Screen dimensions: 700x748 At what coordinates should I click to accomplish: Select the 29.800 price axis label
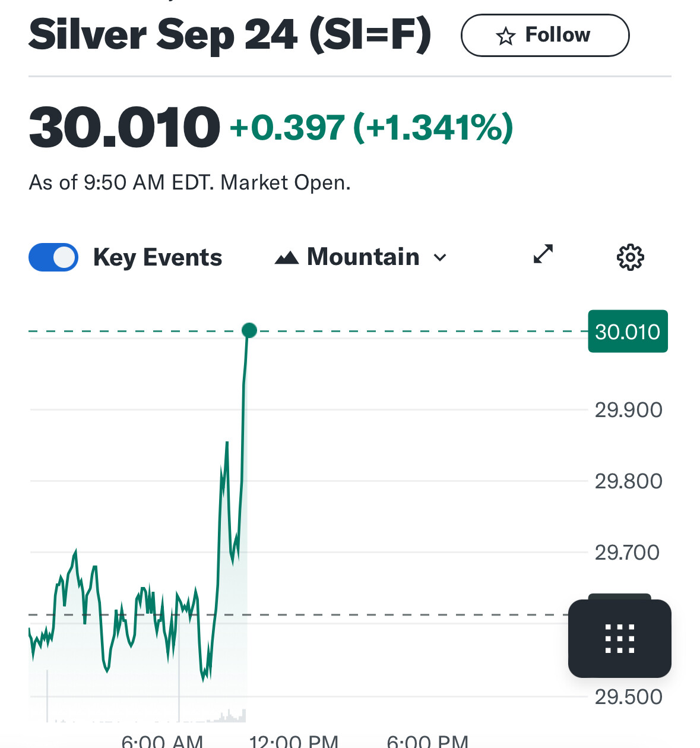point(628,481)
